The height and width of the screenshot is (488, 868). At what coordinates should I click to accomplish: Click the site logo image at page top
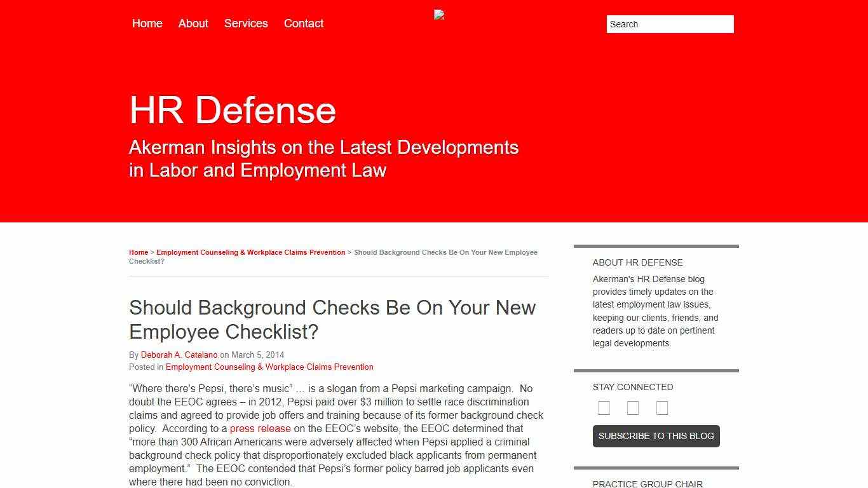[x=439, y=15]
